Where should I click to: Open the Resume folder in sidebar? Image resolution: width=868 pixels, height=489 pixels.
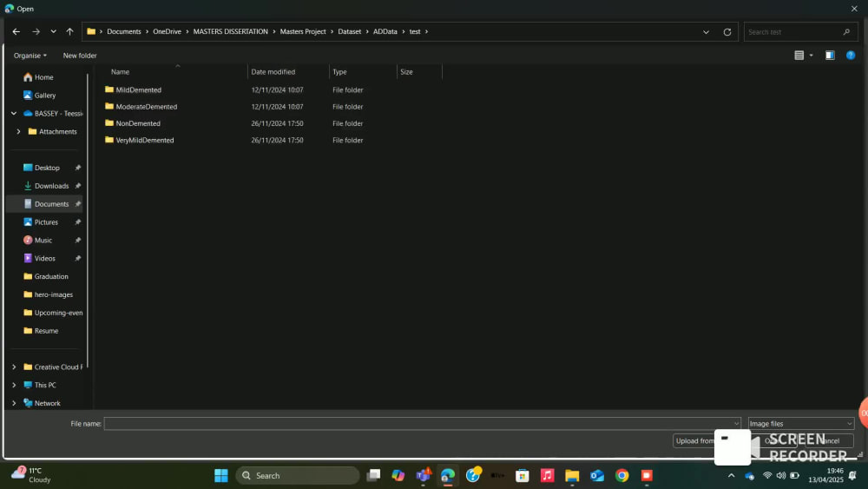[46, 331]
